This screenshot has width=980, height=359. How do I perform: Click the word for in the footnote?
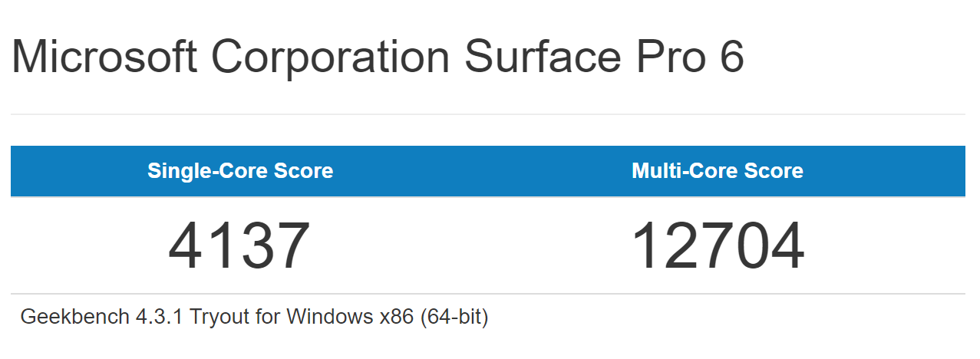click(273, 317)
